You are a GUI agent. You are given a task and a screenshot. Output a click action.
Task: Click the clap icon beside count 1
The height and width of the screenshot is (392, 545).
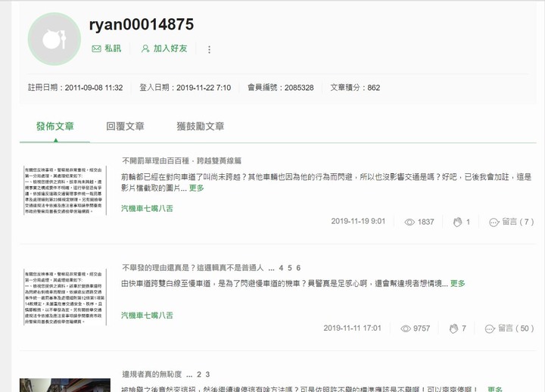(x=457, y=222)
